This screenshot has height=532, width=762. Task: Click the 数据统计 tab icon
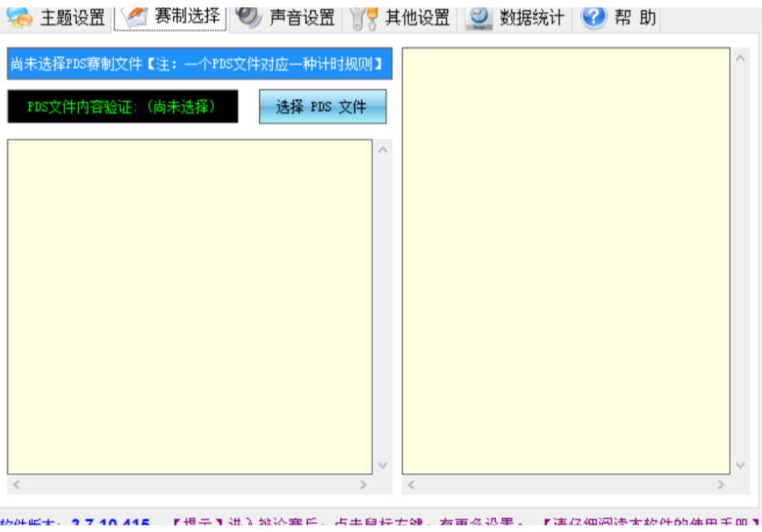(479, 17)
